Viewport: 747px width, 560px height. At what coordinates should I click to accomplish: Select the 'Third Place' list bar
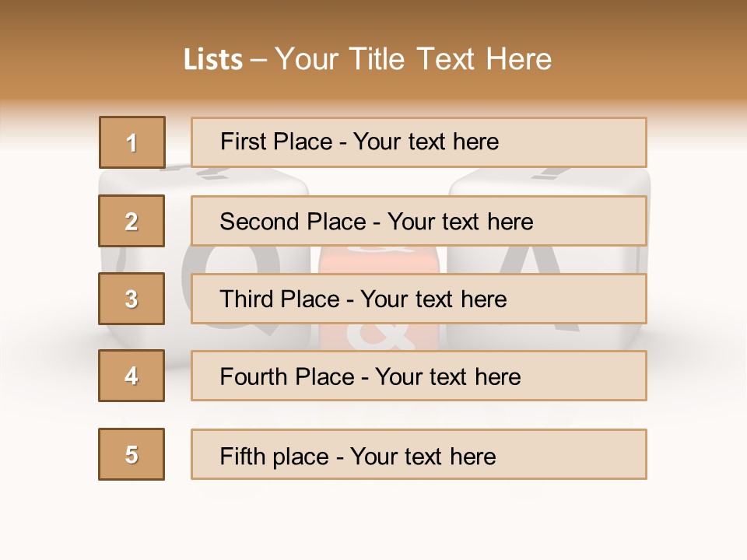click(x=419, y=299)
